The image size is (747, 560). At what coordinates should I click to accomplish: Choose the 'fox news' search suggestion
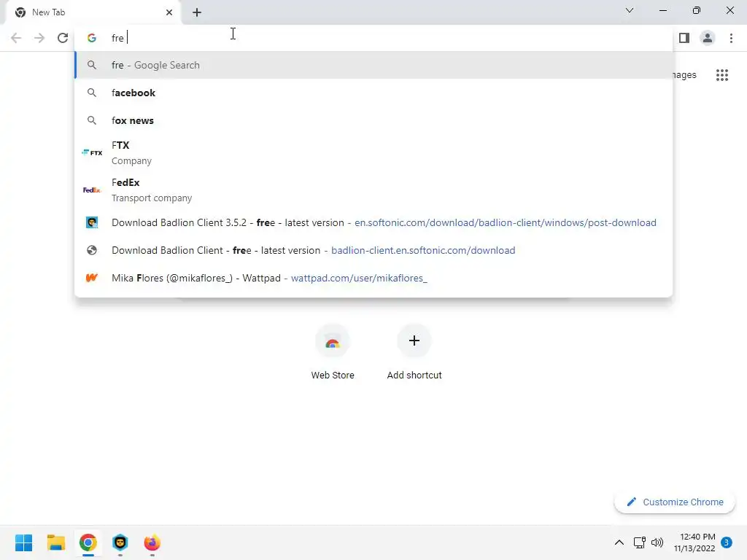point(373,120)
